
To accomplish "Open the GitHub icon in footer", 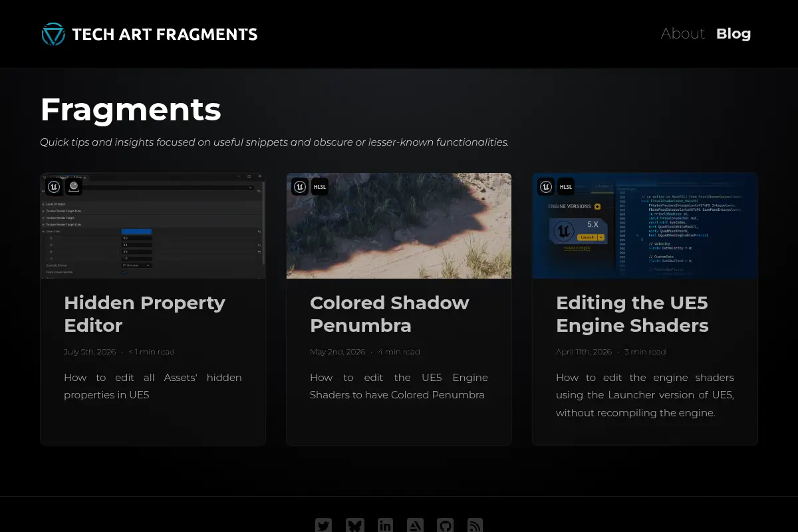I will click(x=445, y=525).
